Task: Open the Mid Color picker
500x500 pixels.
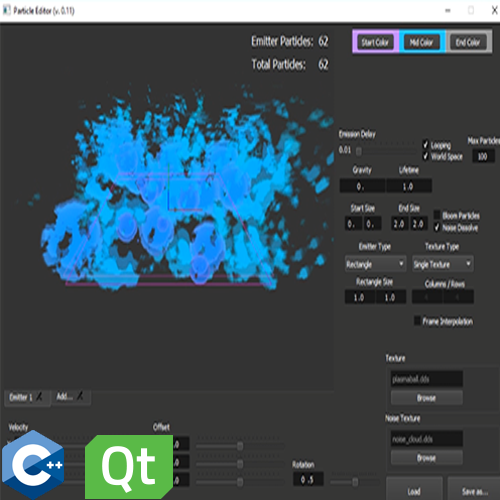Action: (421, 42)
